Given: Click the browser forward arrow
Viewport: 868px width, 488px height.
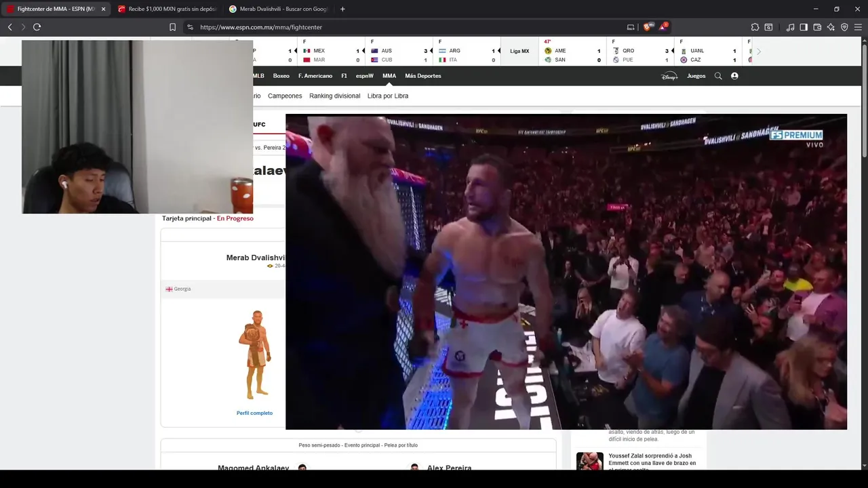Looking at the screenshot, I should [x=23, y=27].
